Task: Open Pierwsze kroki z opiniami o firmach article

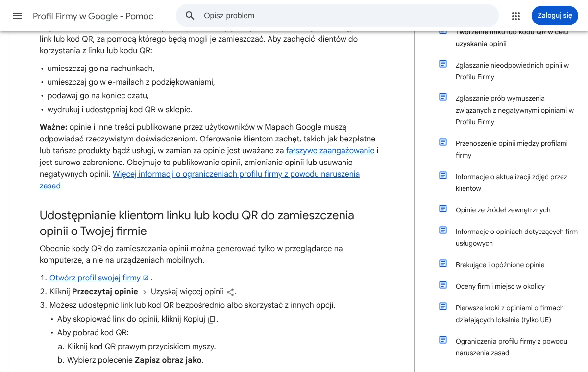Action: coord(510,314)
